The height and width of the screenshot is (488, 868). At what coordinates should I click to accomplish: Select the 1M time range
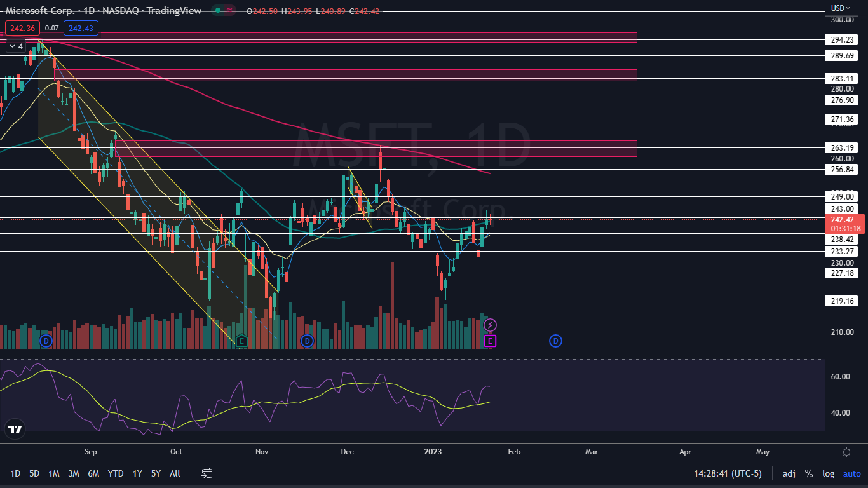[x=54, y=473]
